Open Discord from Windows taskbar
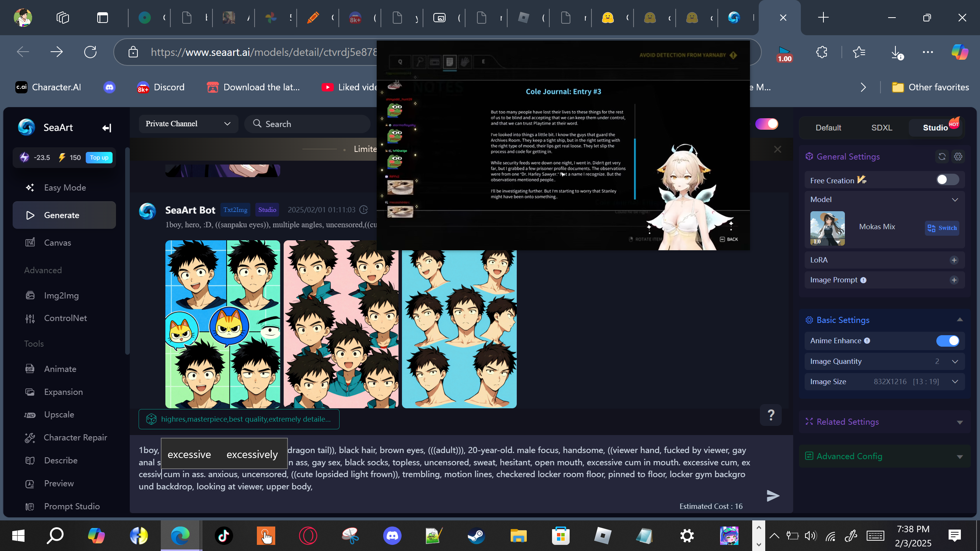Viewport: 980px width, 551px height. (x=392, y=536)
